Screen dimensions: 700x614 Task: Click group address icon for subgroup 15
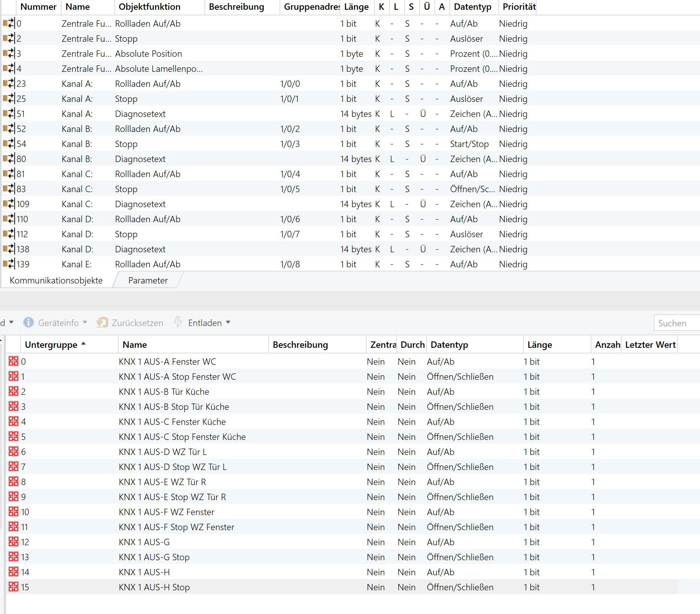pyautogui.click(x=14, y=587)
